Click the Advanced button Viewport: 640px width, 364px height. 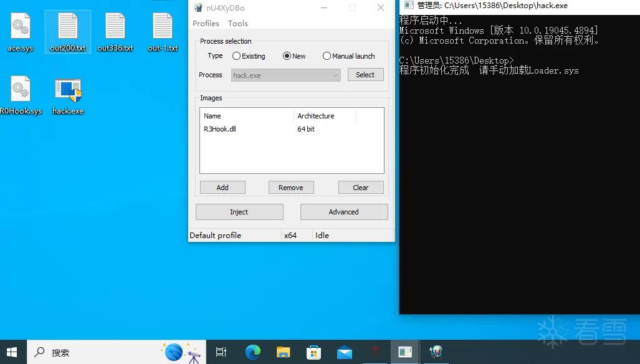click(343, 212)
